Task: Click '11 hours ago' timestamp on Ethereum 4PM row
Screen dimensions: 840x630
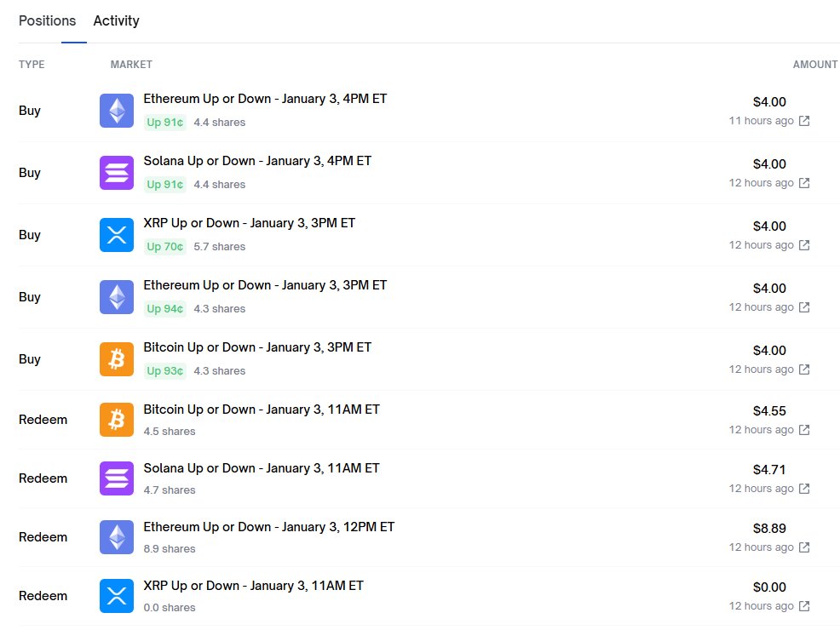Action: [762, 121]
